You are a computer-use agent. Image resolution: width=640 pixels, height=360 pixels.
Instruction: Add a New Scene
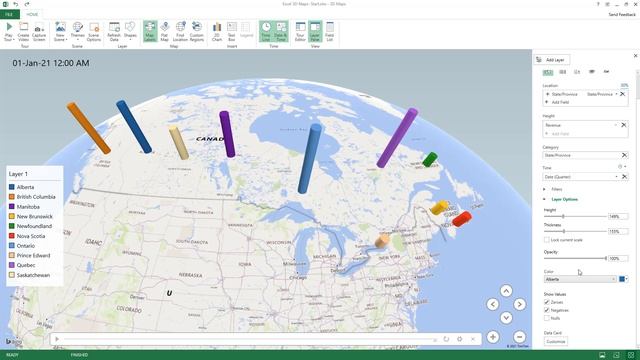tap(60, 31)
